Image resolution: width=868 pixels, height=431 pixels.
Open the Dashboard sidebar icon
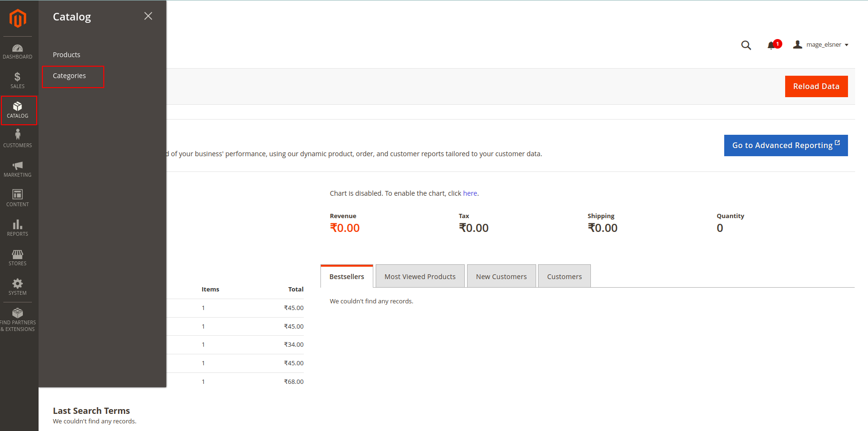pyautogui.click(x=18, y=51)
